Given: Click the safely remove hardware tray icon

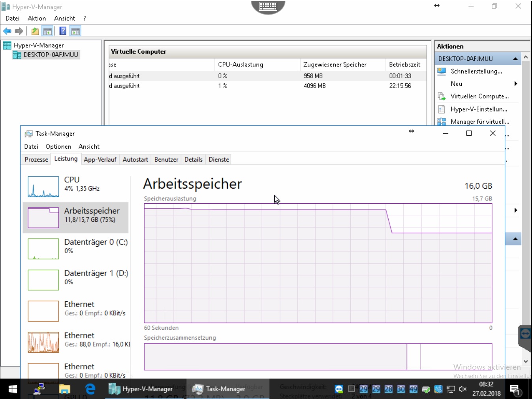Looking at the screenshot, I should (426, 390).
